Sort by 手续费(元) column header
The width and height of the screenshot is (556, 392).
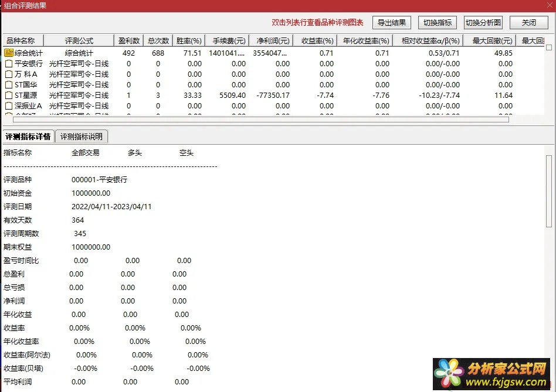[228, 40]
